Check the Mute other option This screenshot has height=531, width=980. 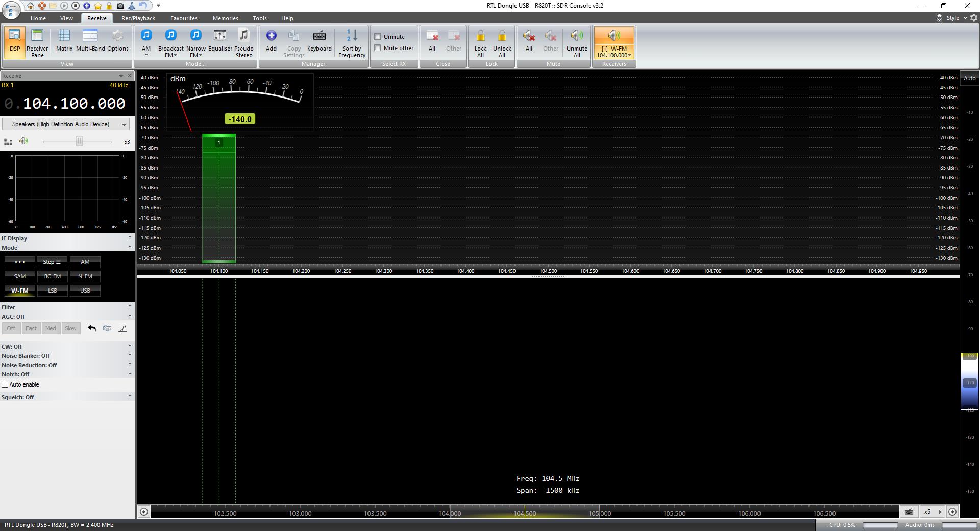point(378,48)
